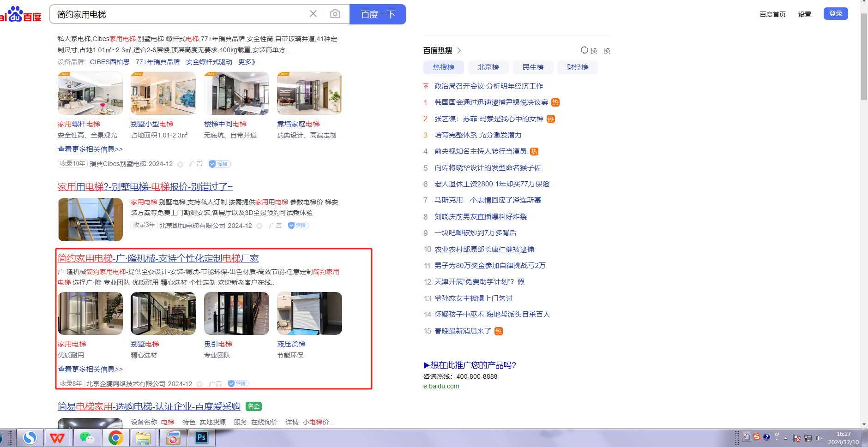Open the 别墅小型电梯 thumbnail image
The image size is (868, 447).
click(x=163, y=93)
